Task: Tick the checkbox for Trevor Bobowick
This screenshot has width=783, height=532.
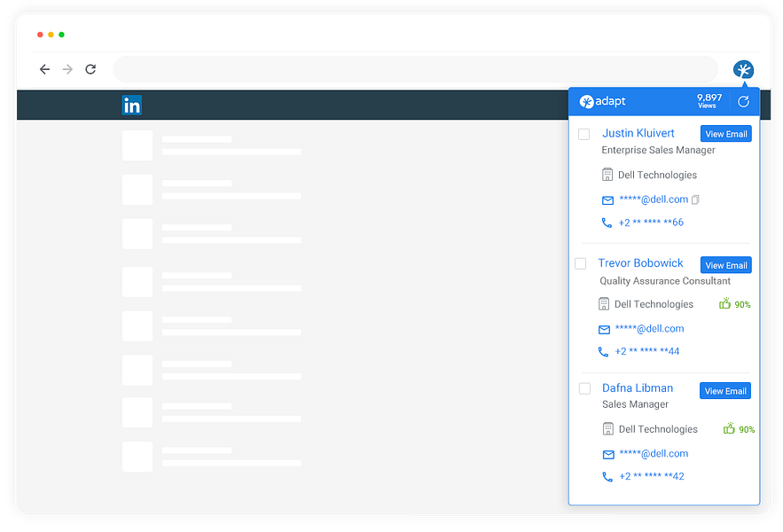Action: coord(580,263)
